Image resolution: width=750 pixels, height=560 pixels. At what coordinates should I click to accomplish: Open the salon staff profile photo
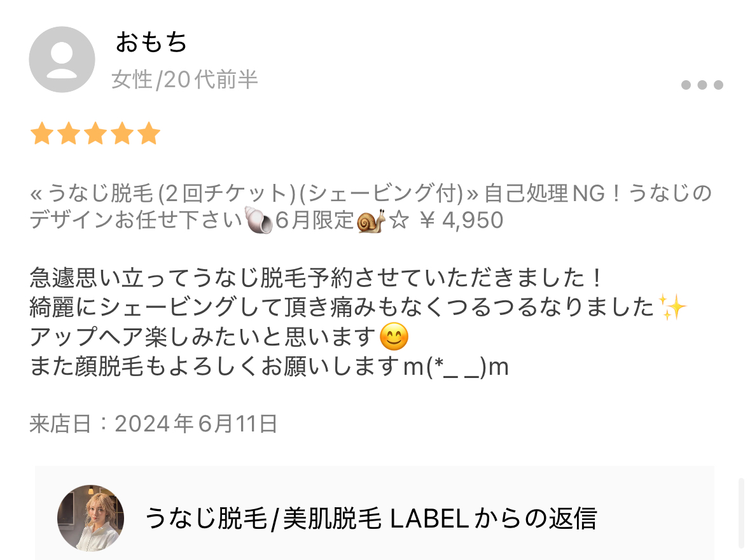90,518
